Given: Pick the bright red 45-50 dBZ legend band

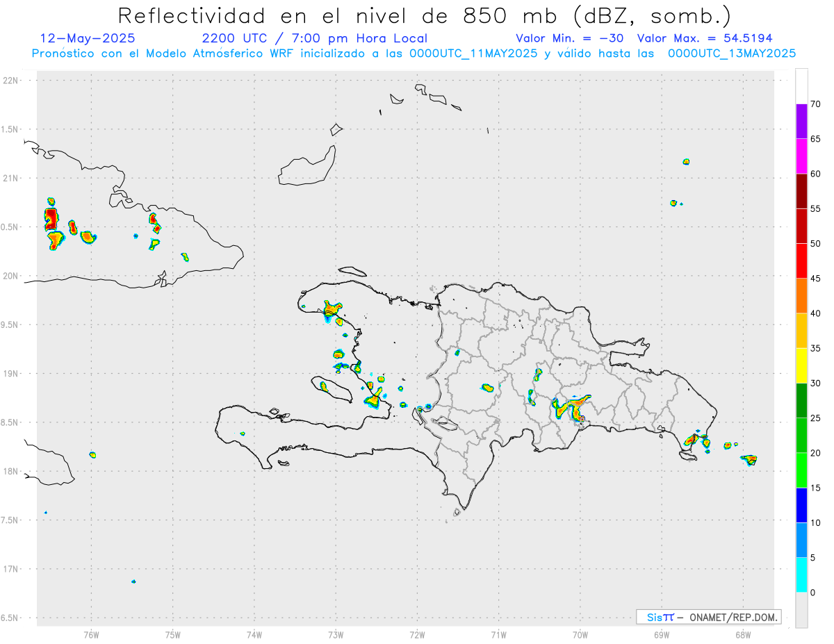Looking at the screenshot, I should [x=801, y=261].
